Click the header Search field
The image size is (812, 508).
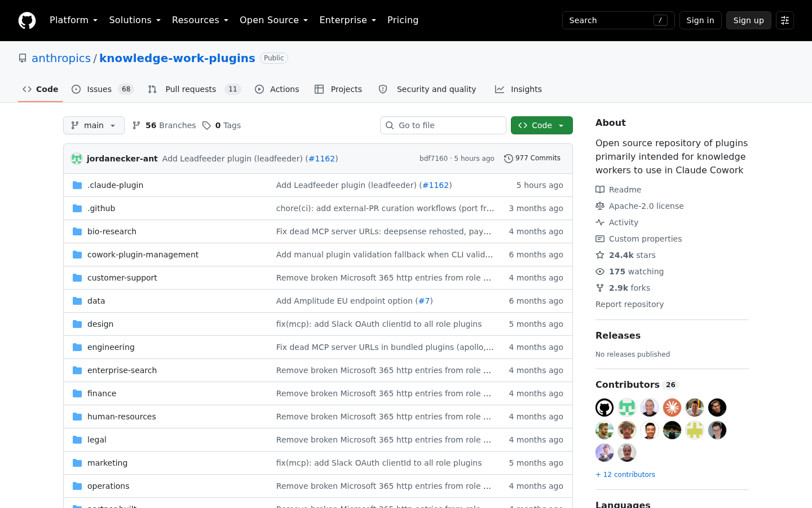click(x=619, y=20)
